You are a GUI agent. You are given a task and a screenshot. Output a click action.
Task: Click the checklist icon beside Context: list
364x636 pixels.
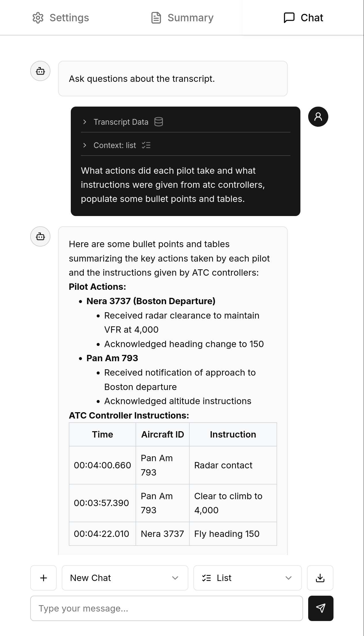click(146, 145)
